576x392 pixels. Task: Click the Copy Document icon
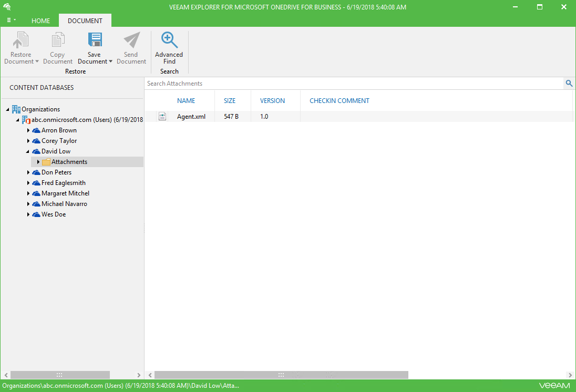(x=58, y=40)
